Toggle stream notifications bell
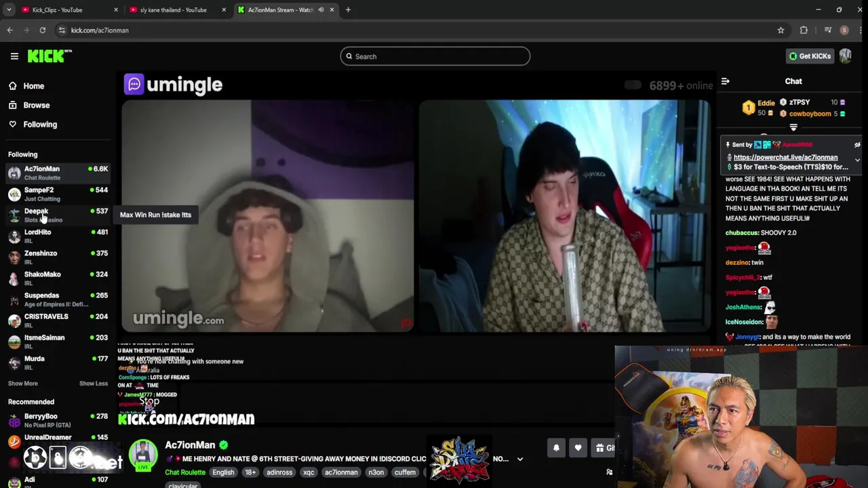This screenshot has width=868, height=488. click(556, 447)
